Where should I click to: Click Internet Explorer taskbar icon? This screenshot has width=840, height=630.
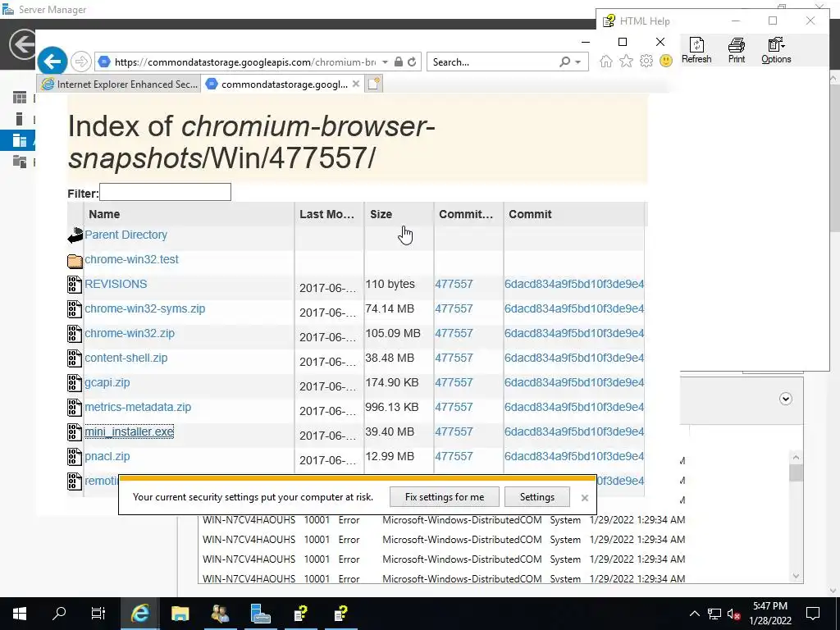point(139,614)
